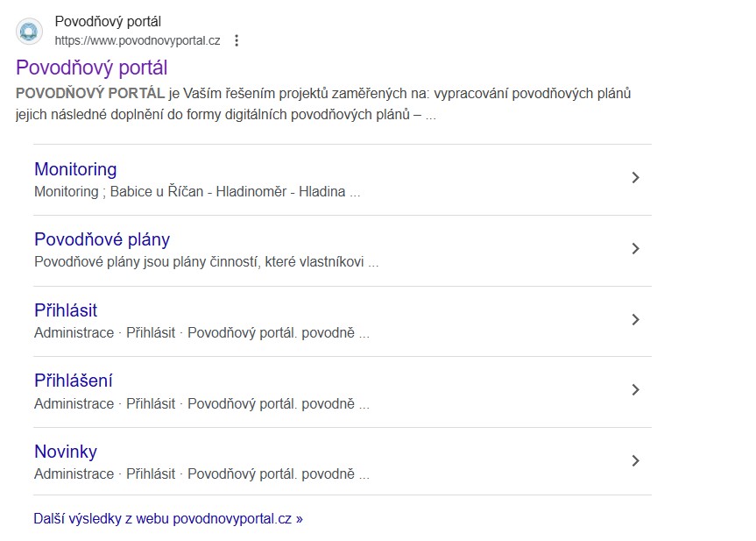This screenshot has height=541, width=756.
Task: Open the Monitoring sitelink
Action: 75,169
